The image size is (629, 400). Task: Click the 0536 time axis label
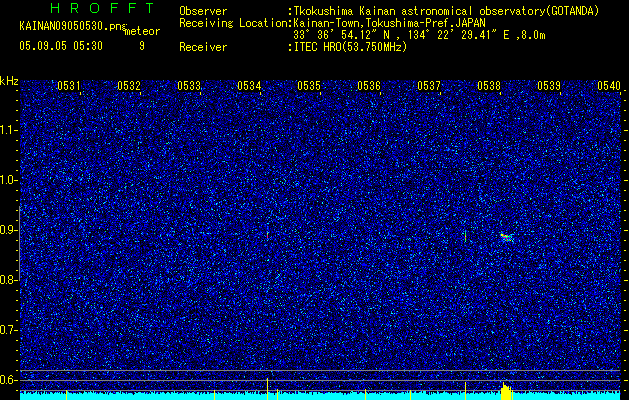pyautogui.click(x=369, y=86)
